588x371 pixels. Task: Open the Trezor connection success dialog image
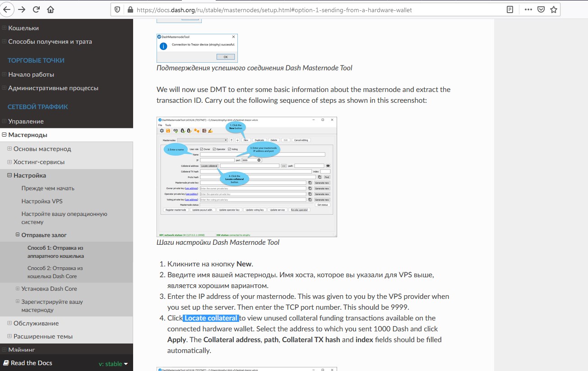pyautogui.click(x=197, y=48)
